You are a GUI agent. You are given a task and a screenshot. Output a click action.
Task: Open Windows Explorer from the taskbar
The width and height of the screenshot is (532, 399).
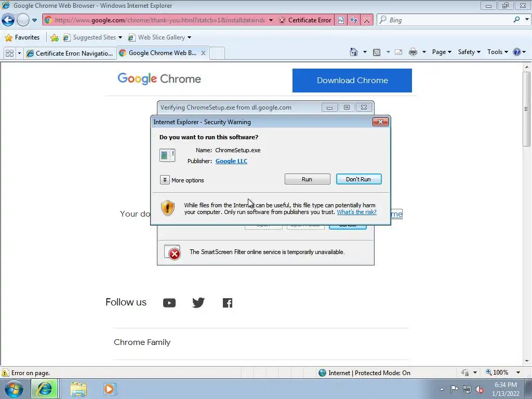pyautogui.click(x=78, y=389)
